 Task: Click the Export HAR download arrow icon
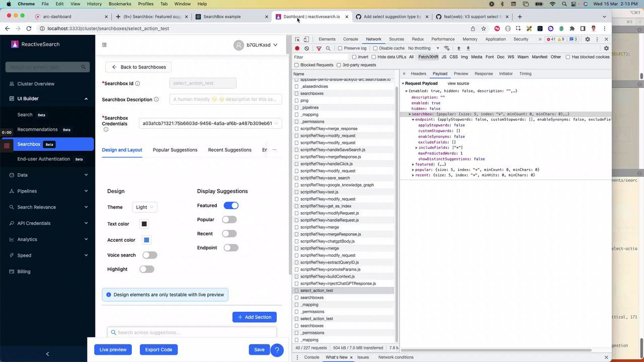[468, 48]
